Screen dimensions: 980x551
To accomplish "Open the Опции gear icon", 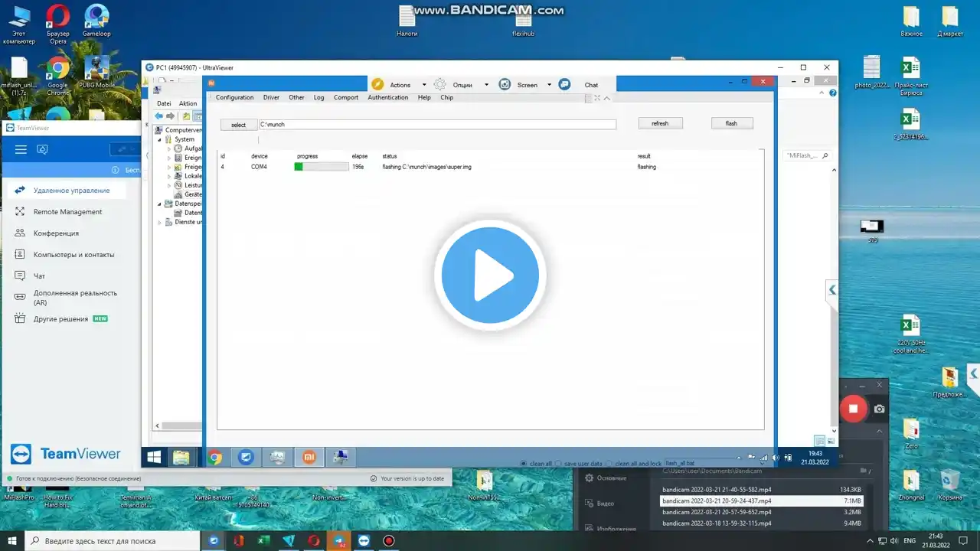I will [439, 85].
